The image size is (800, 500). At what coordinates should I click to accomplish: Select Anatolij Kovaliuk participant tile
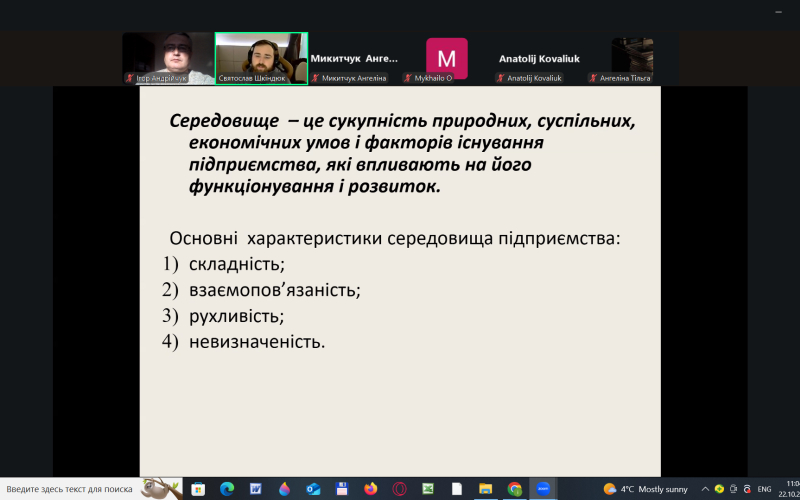point(540,58)
